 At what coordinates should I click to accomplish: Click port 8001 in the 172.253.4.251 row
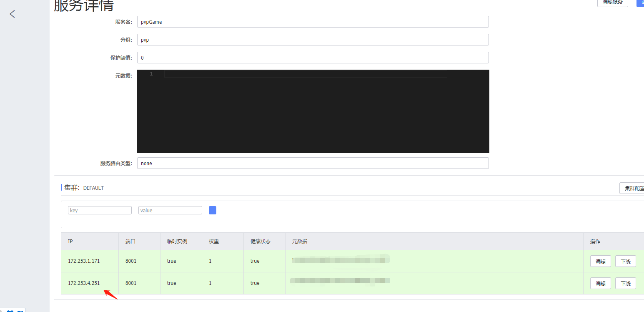pos(131,283)
